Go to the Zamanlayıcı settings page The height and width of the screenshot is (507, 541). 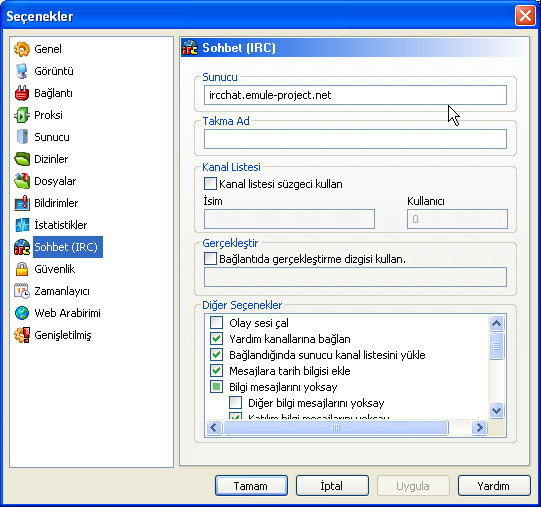[62, 291]
